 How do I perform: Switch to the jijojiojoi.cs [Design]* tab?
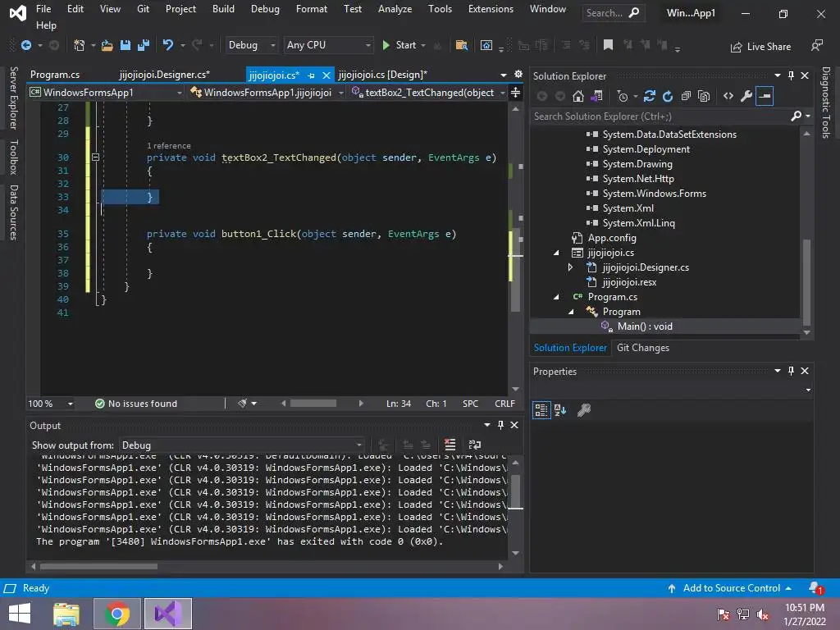pos(383,75)
